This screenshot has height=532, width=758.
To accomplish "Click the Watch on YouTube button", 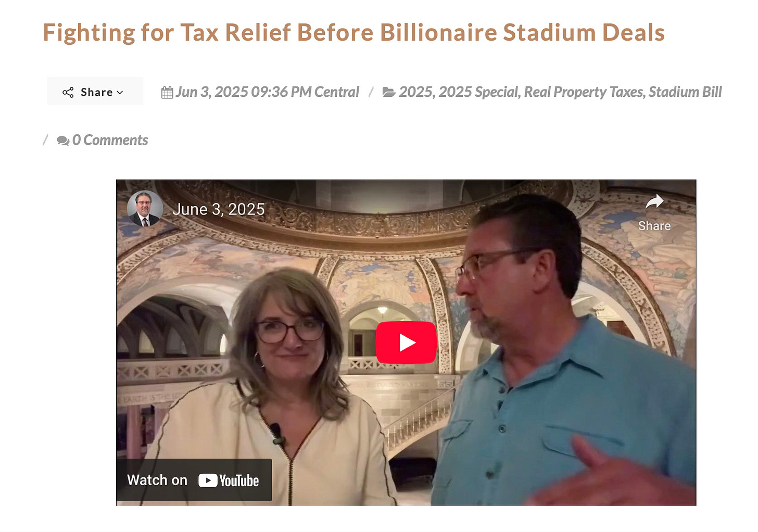I will click(194, 480).
